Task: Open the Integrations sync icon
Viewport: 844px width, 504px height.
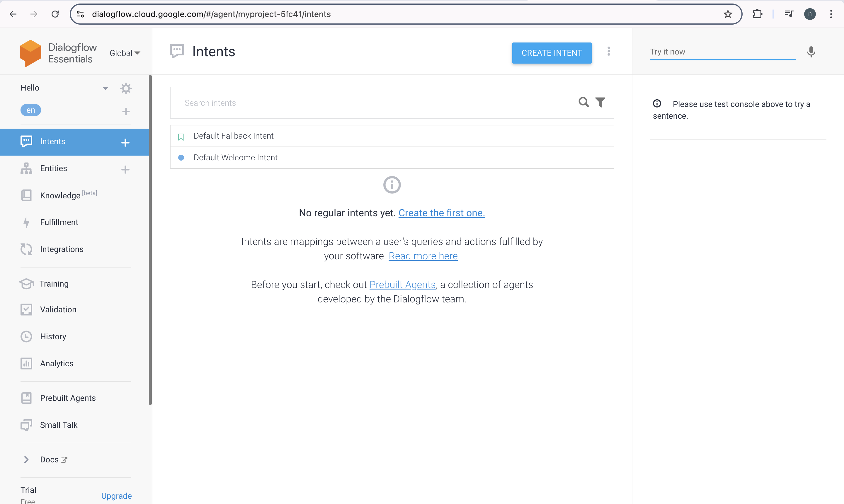Action: click(26, 249)
